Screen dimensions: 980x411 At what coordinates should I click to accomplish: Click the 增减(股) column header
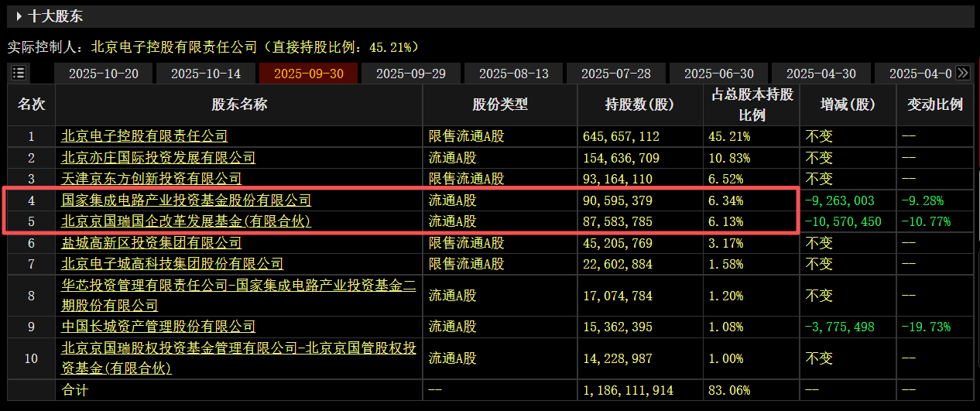tap(848, 104)
